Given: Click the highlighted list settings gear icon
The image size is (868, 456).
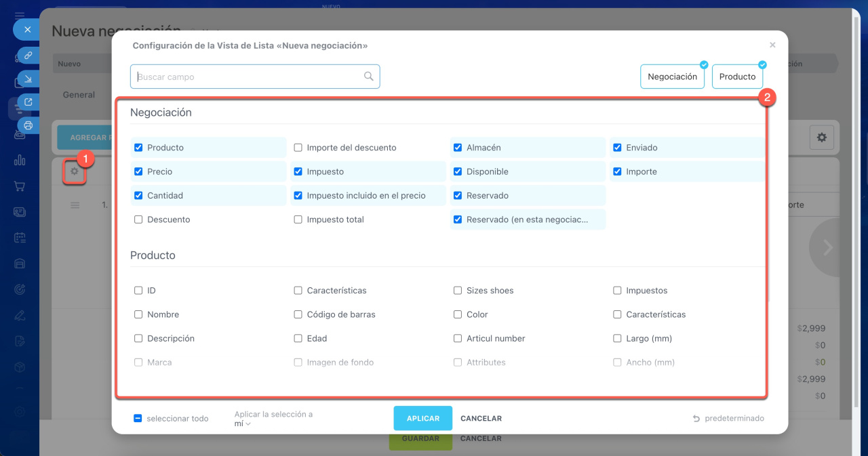Looking at the screenshot, I should pyautogui.click(x=75, y=172).
